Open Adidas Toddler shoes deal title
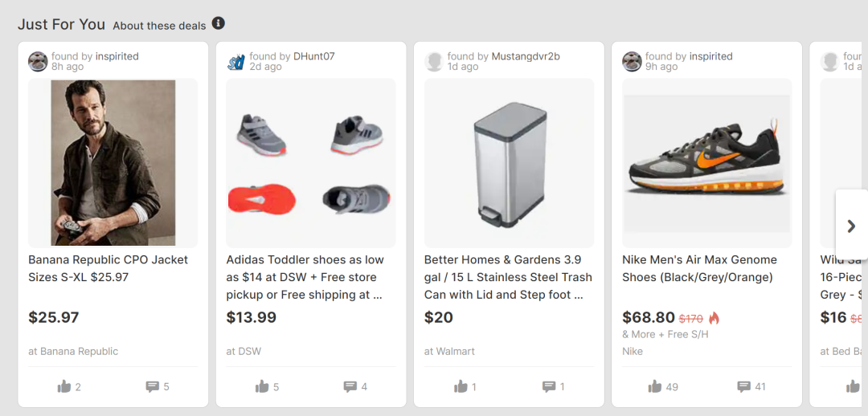The width and height of the screenshot is (868, 416). pyautogui.click(x=305, y=277)
